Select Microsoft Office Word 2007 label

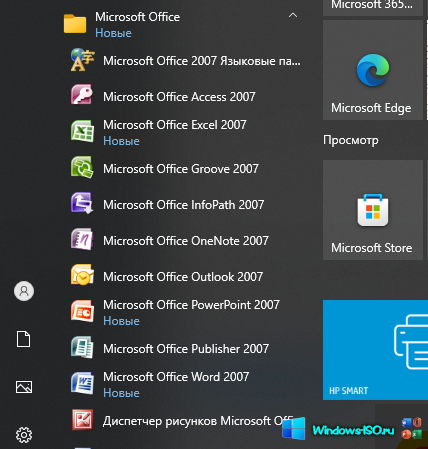pyautogui.click(x=176, y=377)
